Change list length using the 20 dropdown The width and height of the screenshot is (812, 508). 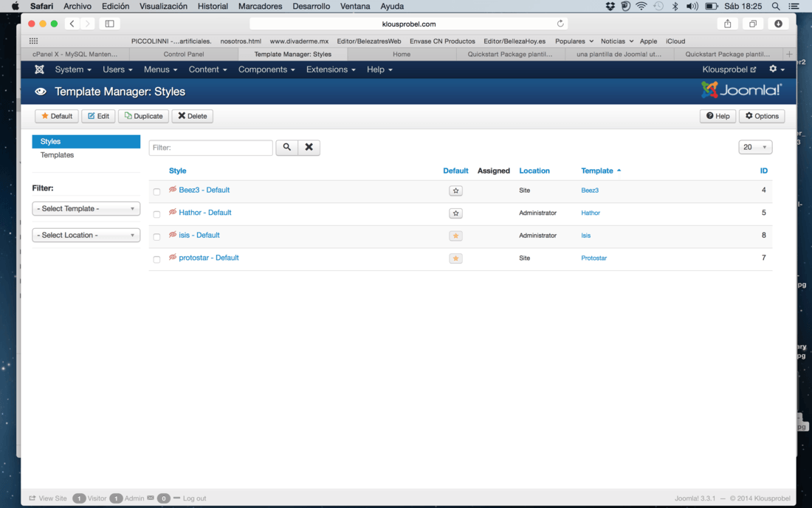(755, 147)
